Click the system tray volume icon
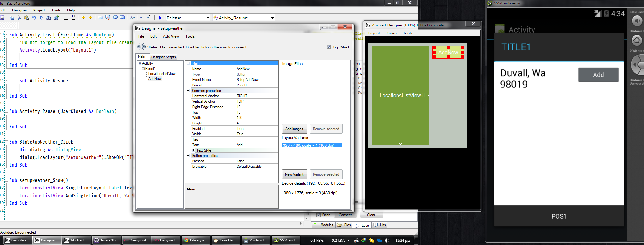Screen dimensions: 644x245 [x=387, y=240]
